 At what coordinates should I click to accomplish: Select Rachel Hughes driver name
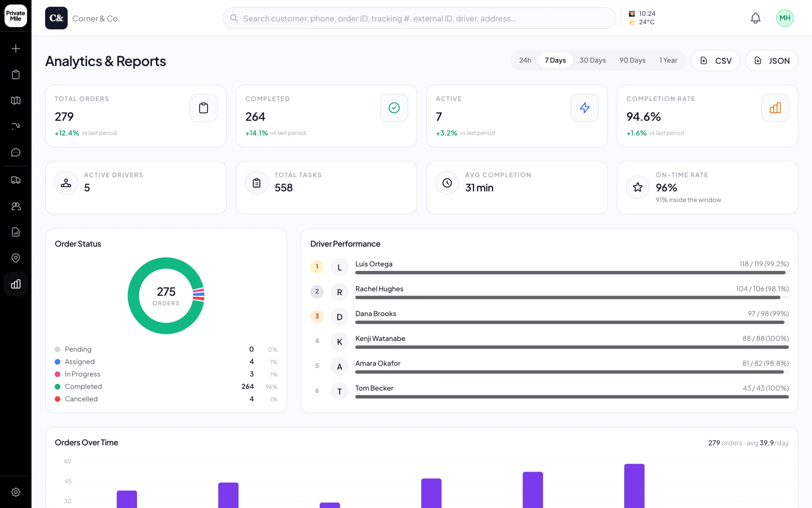coord(379,289)
